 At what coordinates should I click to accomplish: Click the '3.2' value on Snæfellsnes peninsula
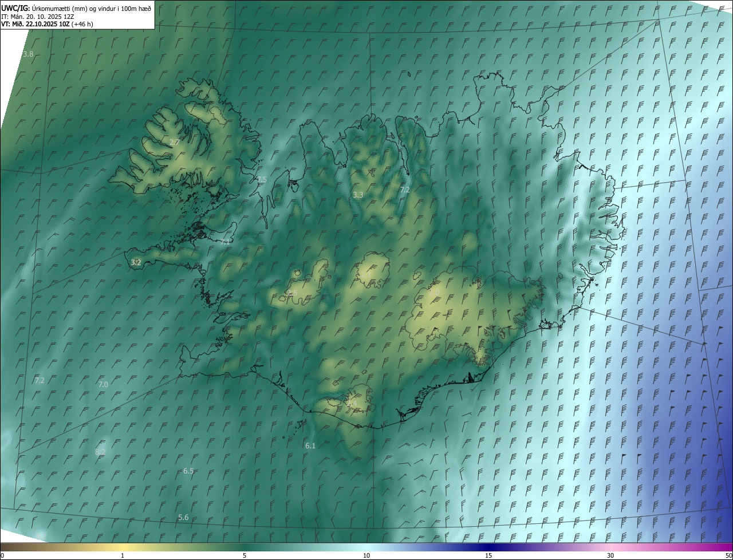tap(136, 262)
